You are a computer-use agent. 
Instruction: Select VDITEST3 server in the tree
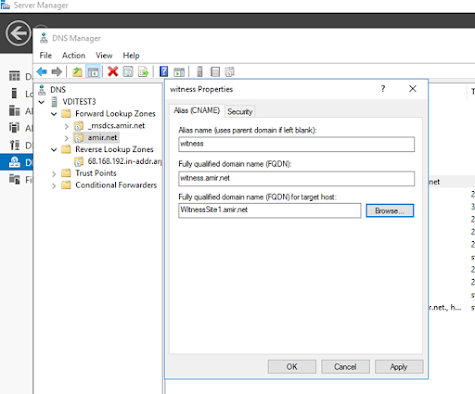pyautogui.click(x=79, y=102)
